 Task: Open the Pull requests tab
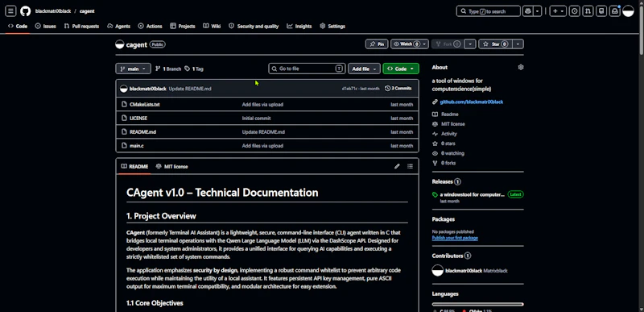[x=81, y=26]
